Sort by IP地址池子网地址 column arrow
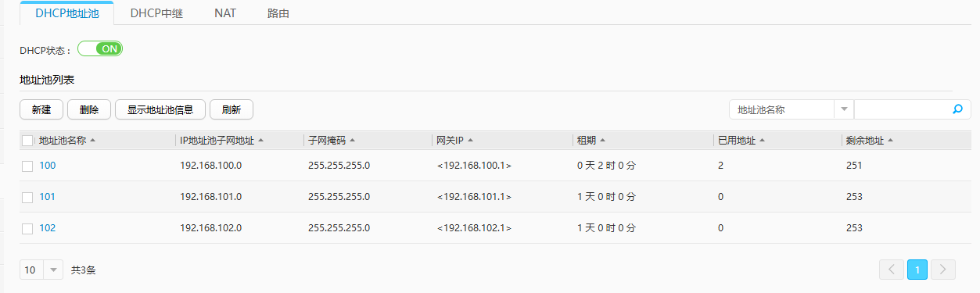 click(x=260, y=141)
